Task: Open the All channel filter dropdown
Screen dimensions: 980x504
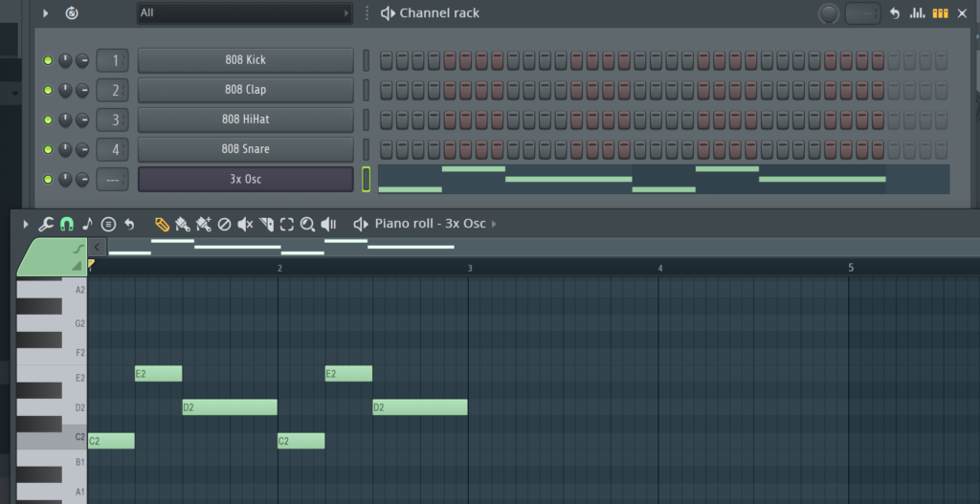Action: 244,13
